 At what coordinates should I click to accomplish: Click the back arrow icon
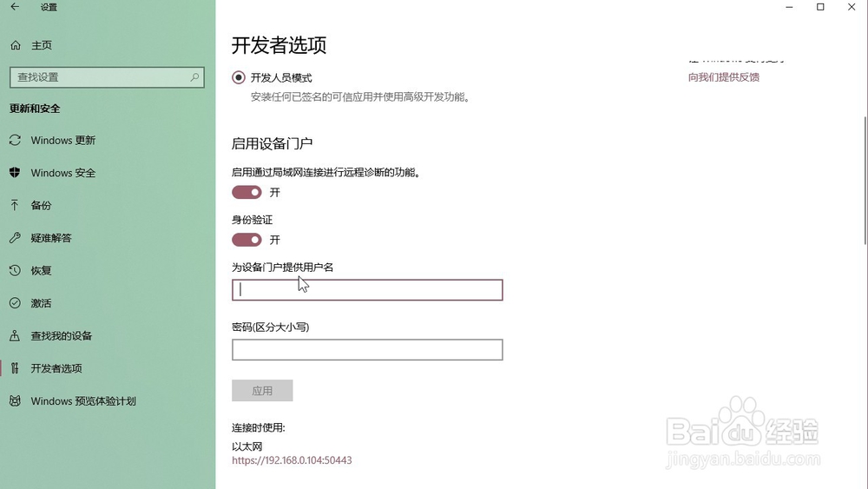15,7
